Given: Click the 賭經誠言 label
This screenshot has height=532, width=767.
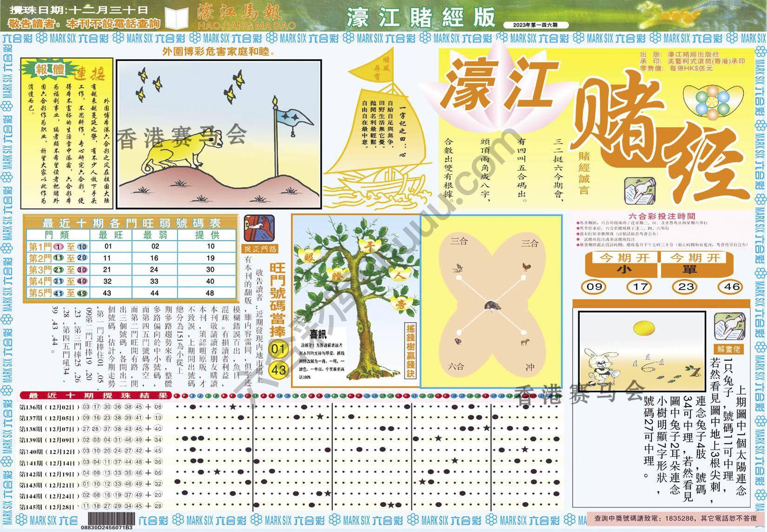Looking at the screenshot, I should pos(584,173).
